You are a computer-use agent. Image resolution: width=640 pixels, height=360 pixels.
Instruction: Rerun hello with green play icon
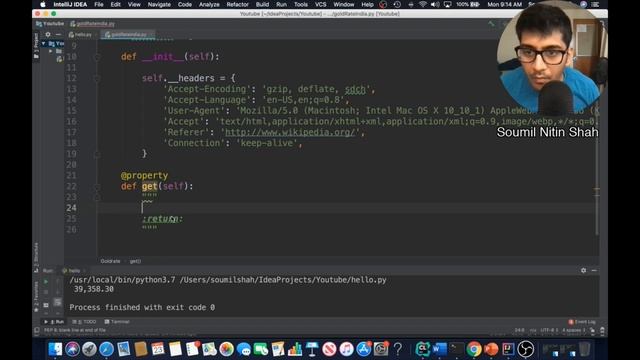46,282
